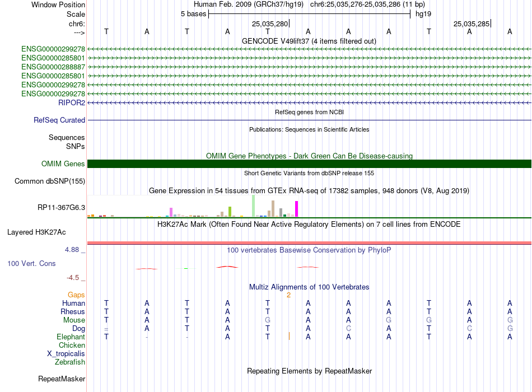Click the 25,035,285 position marker
The height and width of the screenshot is (392, 532).
(472, 24)
